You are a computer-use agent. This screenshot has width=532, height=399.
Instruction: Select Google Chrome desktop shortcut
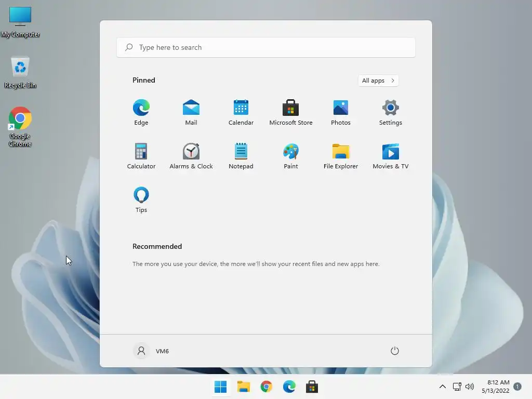pos(20,127)
